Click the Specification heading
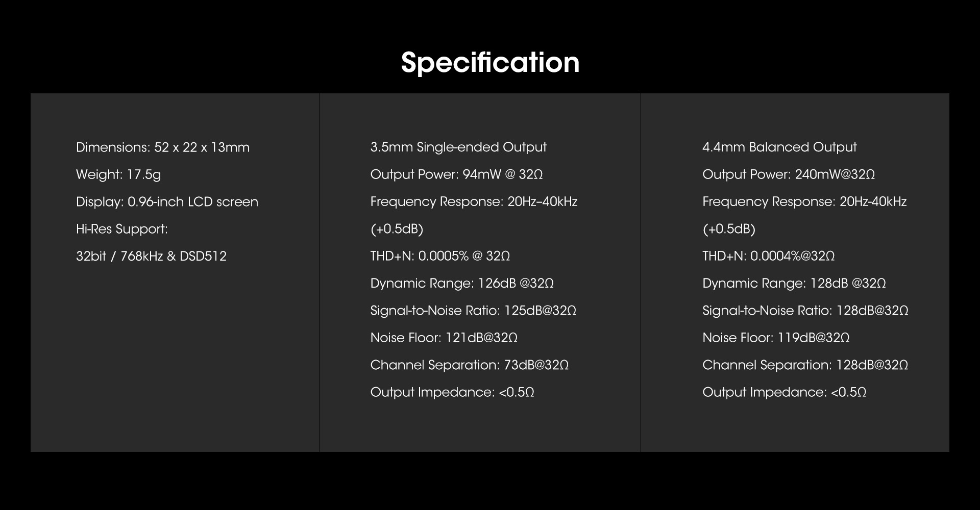Image resolution: width=980 pixels, height=510 pixels. click(490, 63)
